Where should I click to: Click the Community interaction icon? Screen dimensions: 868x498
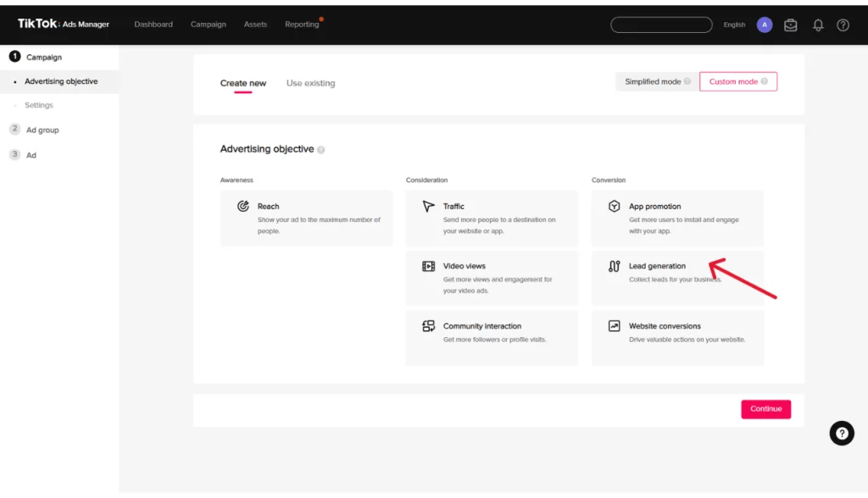click(428, 326)
